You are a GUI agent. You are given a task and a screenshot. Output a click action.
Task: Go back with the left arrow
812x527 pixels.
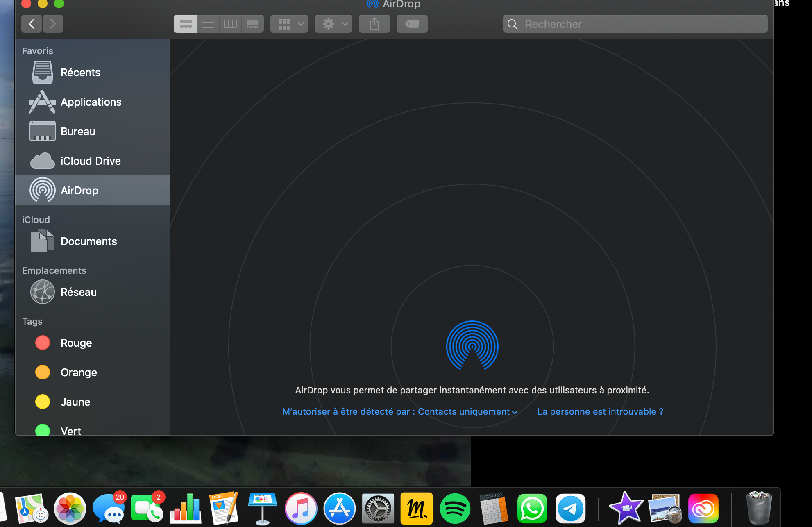coord(32,24)
